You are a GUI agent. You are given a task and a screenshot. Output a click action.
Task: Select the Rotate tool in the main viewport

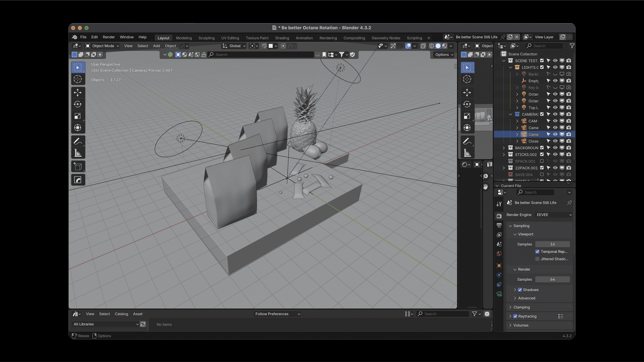(78, 104)
